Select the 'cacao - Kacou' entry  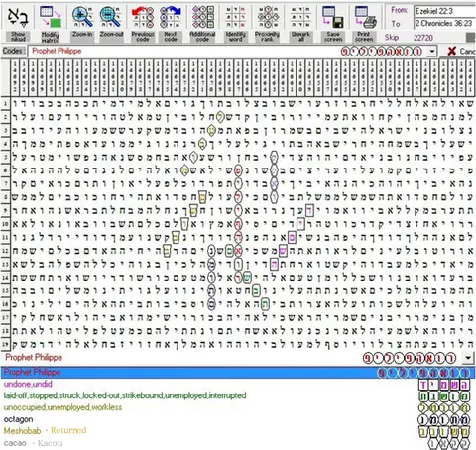[x=33, y=443]
